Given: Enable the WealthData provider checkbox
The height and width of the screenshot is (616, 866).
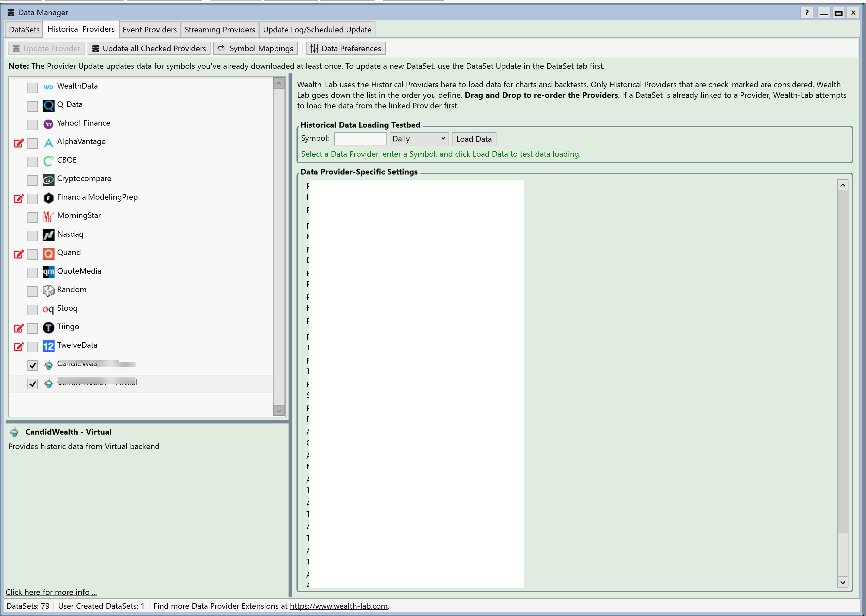Looking at the screenshot, I should pyautogui.click(x=33, y=87).
